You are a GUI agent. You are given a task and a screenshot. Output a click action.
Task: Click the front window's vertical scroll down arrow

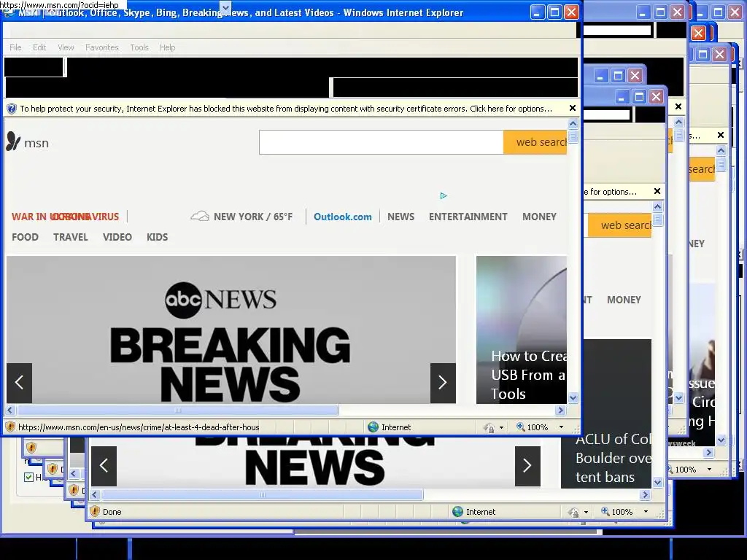tap(573, 397)
